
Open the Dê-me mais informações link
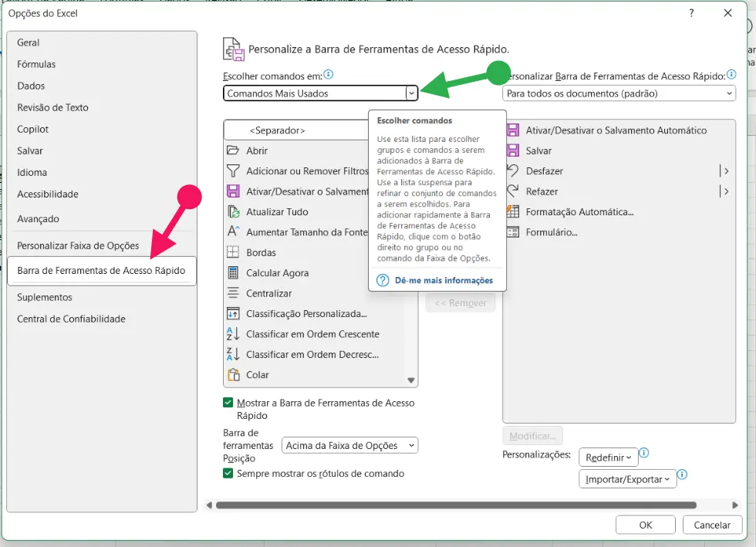(444, 280)
